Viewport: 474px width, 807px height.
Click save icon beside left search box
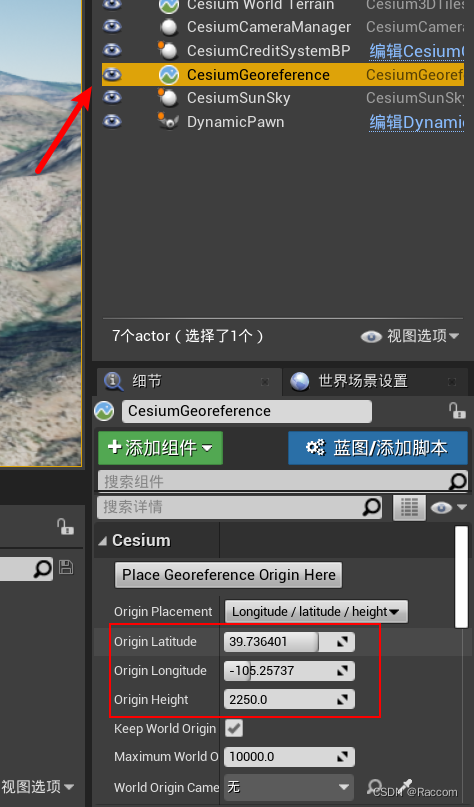click(66, 567)
